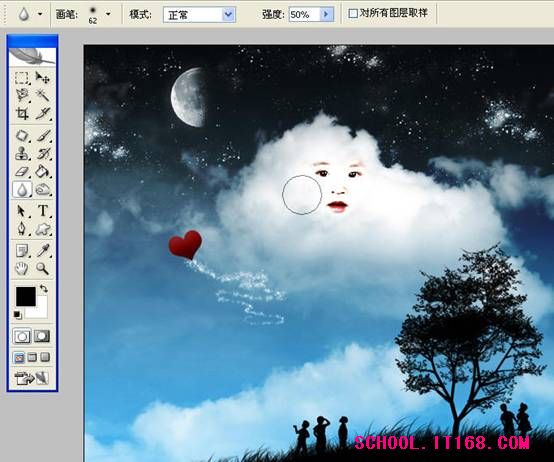
Task: Open the 模式 dropdown set to 正常
Action: tap(199, 15)
